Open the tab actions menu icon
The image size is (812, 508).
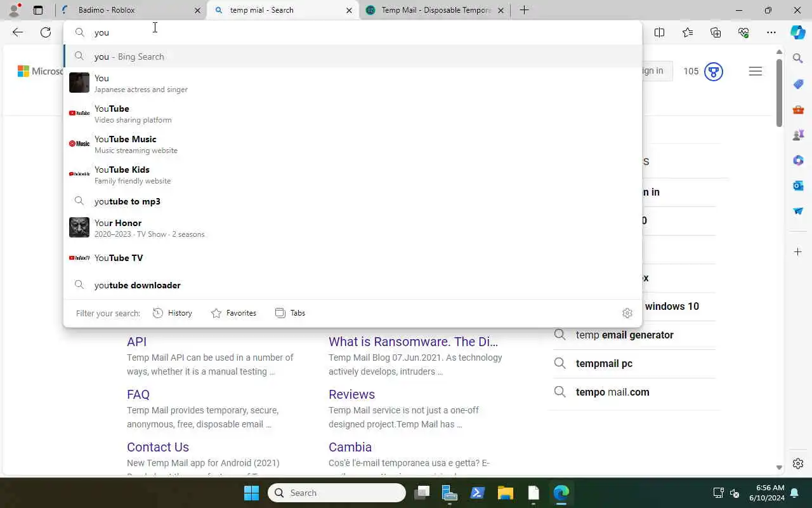tap(38, 10)
